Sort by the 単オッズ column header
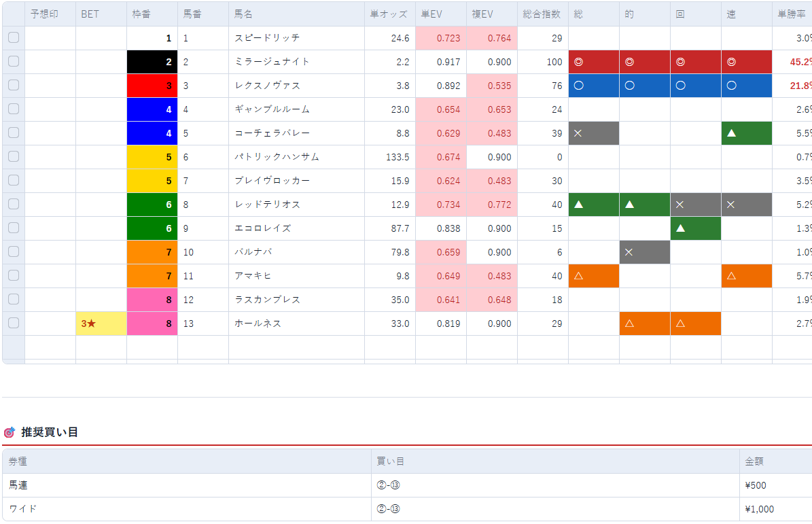The height and width of the screenshot is (524, 812). point(389,14)
